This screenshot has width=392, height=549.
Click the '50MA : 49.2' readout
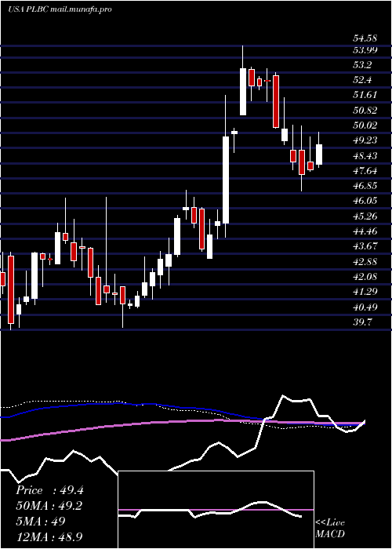pos(49,506)
